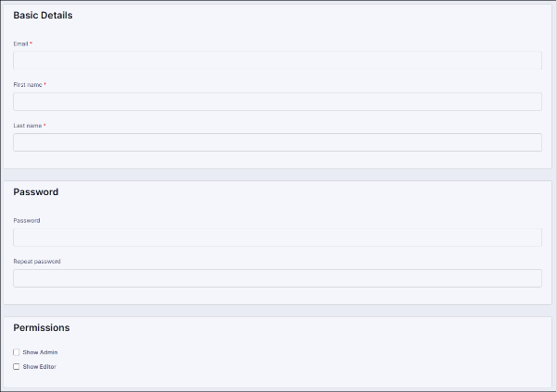Focus the First name text box

point(278,102)
